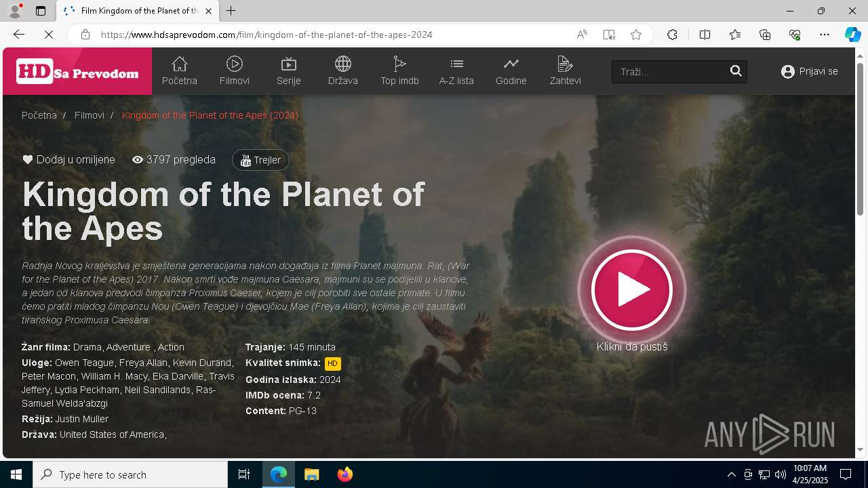Screen dimensions: 868x488
Task: Click the 3797 pregleda view count
Action: click(174, 160)
